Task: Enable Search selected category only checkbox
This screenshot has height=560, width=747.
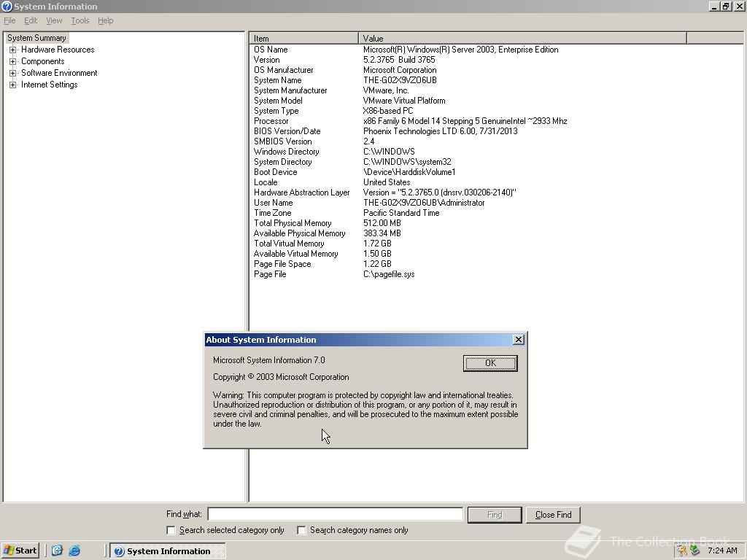Action: pyautogui.click(x=171, y=530)
